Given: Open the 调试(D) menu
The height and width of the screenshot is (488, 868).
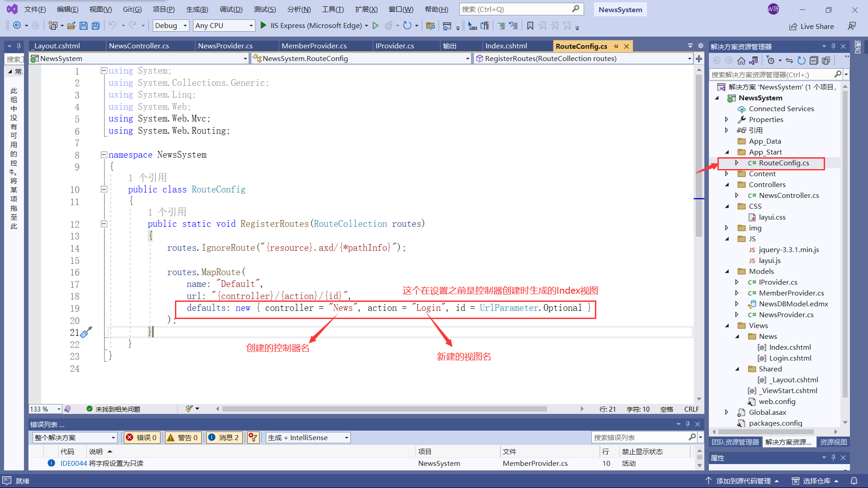Looking at the screenshot, I should tap(231, 9).
